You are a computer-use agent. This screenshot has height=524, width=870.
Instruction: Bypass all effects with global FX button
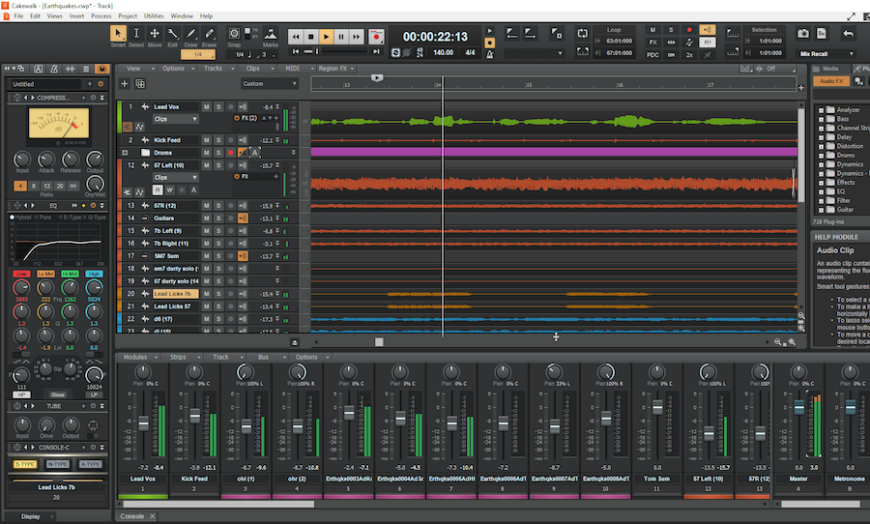(652, 42)
